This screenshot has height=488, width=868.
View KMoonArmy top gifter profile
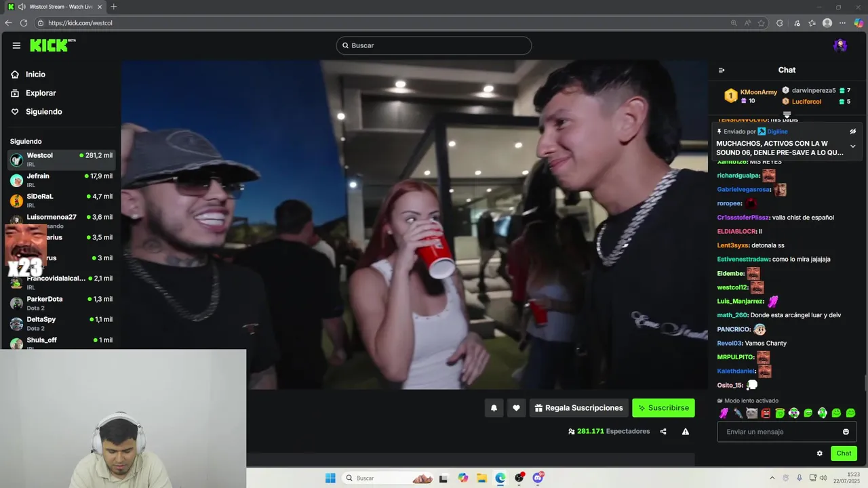[x=758, y=92]
